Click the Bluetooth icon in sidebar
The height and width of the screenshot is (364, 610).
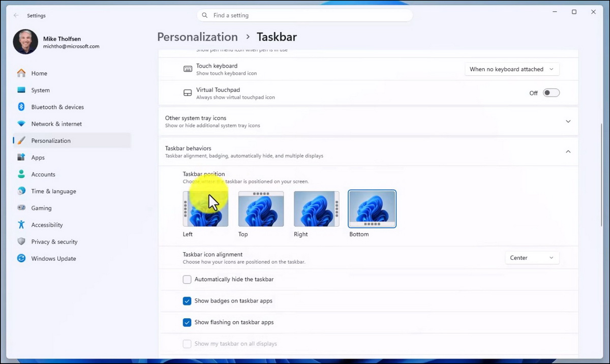(21, 107)
